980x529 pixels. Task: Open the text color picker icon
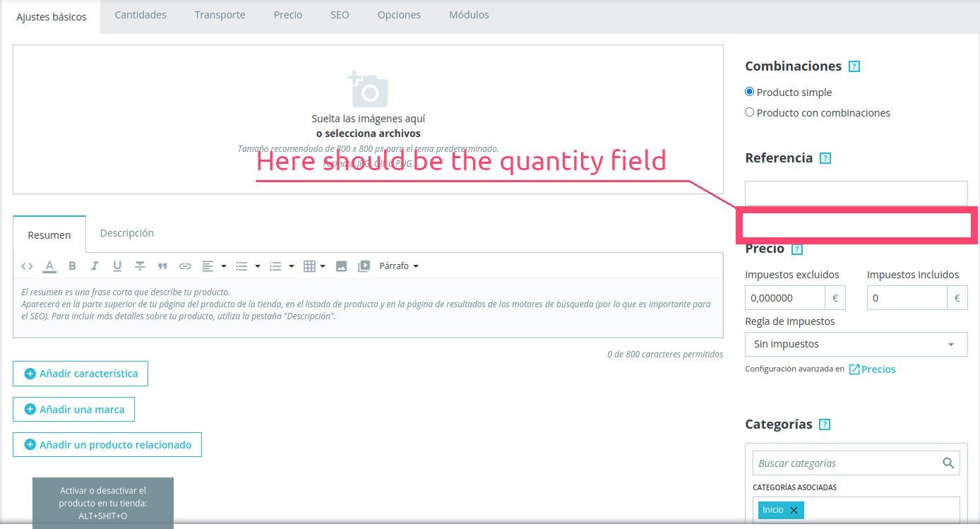click(49, 266)
